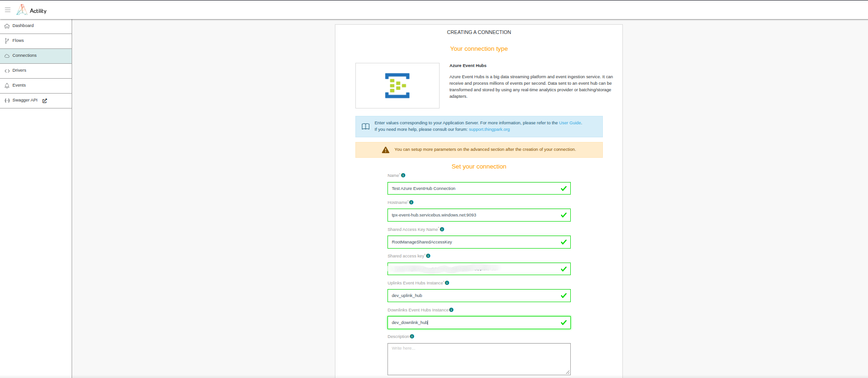
Task: Click info icon beside Downlinks Event Hubs Instance
Action: click(x=451, y=310)
